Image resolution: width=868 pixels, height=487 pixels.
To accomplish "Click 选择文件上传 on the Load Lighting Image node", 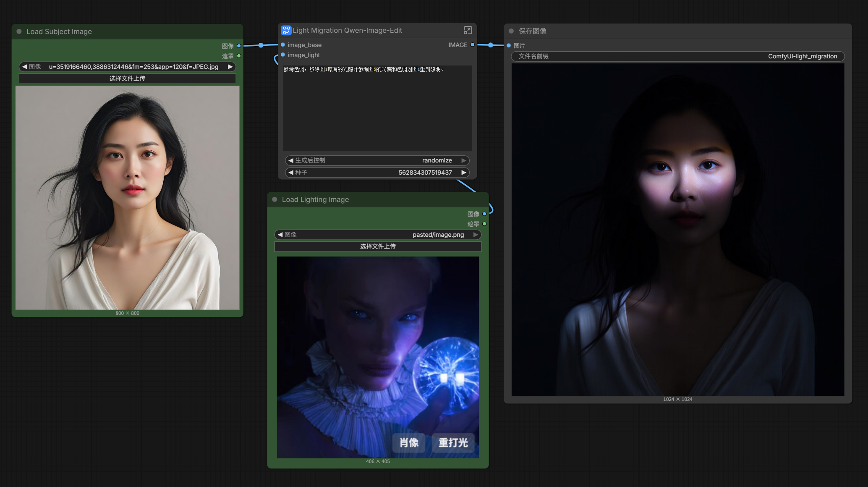I will coord(377,246).
